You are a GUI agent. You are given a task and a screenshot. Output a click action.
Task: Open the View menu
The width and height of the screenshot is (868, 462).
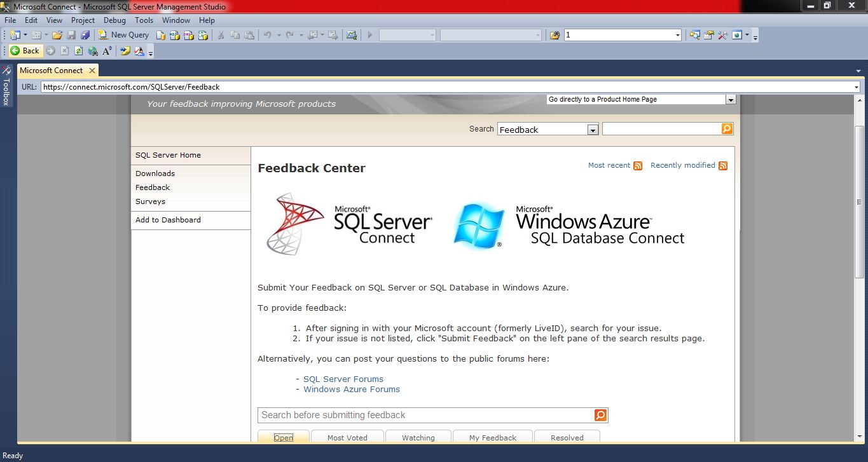[x=54, y=20]
